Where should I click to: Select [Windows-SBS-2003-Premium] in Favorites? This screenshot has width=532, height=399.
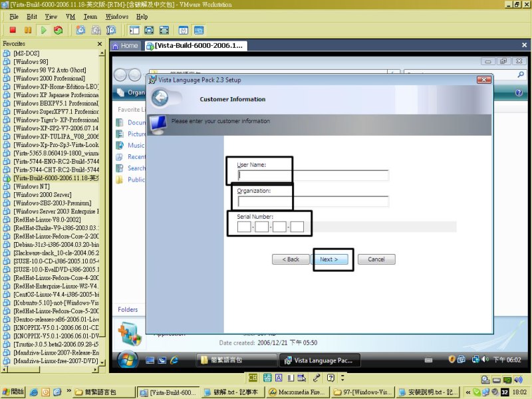[52, 203]
